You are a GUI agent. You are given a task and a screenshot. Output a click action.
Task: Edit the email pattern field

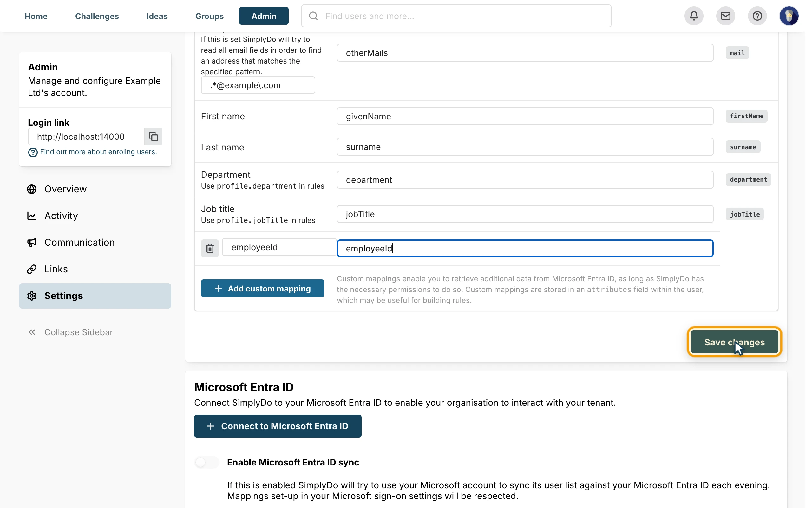(258, 85)
